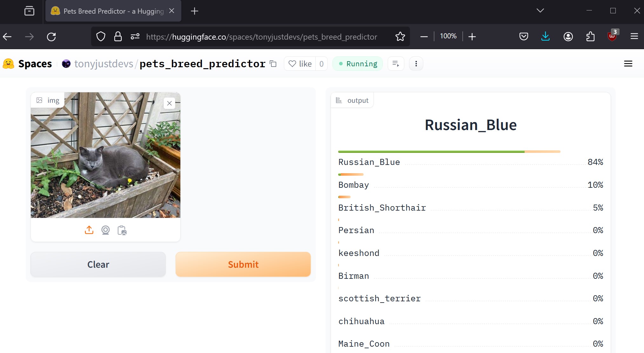Image resolution: width=644 pixels, height=353 pixels.
Task: Open the tonyjustdevs user link
Action: (x=104, y=64)
